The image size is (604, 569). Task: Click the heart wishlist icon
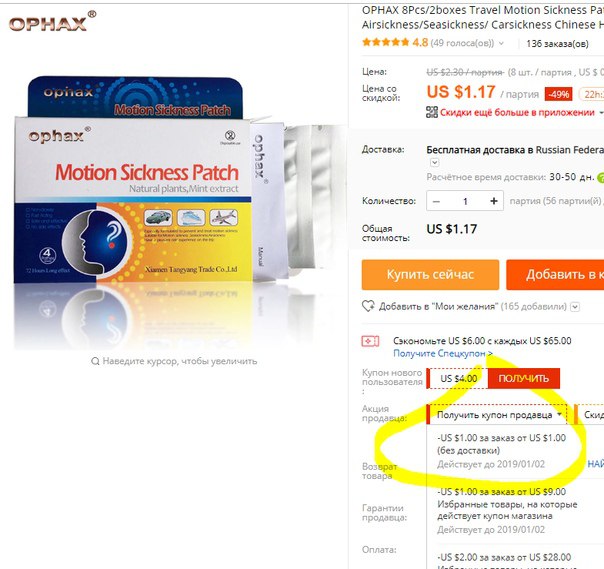point(368,306)
